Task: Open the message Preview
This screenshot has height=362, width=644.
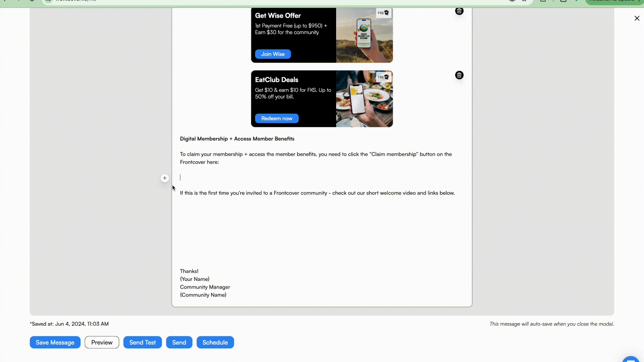Action: click(x=102, y=342)
